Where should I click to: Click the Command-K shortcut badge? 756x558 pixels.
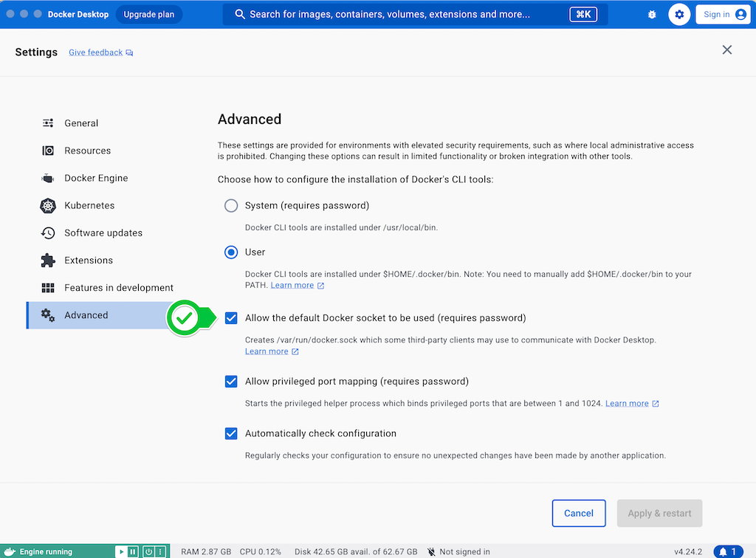[583, 15]
